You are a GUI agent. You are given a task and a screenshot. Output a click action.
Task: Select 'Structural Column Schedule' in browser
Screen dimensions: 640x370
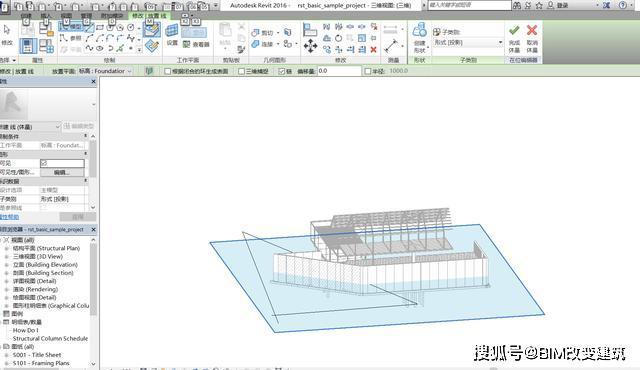[x=50, y=339]
